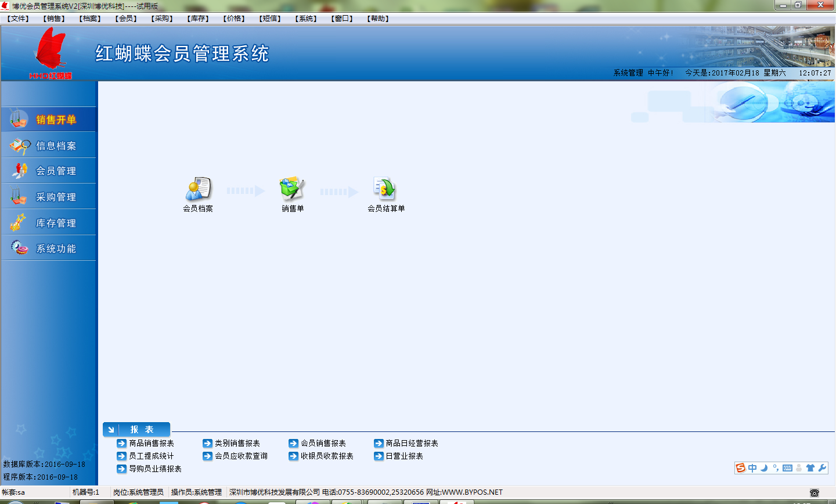Screen dimensions: 836x504
Task: Click the 操作员:系统管理 status entry
Action: tap(196, 492)
